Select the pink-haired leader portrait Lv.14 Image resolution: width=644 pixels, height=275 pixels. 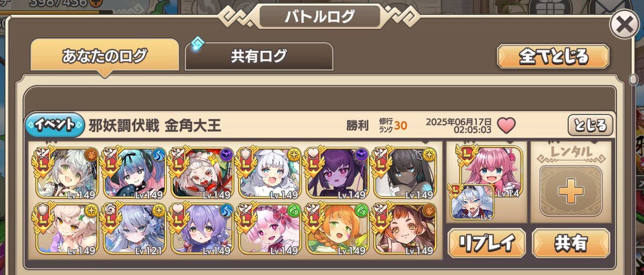(x=492, y=172)
